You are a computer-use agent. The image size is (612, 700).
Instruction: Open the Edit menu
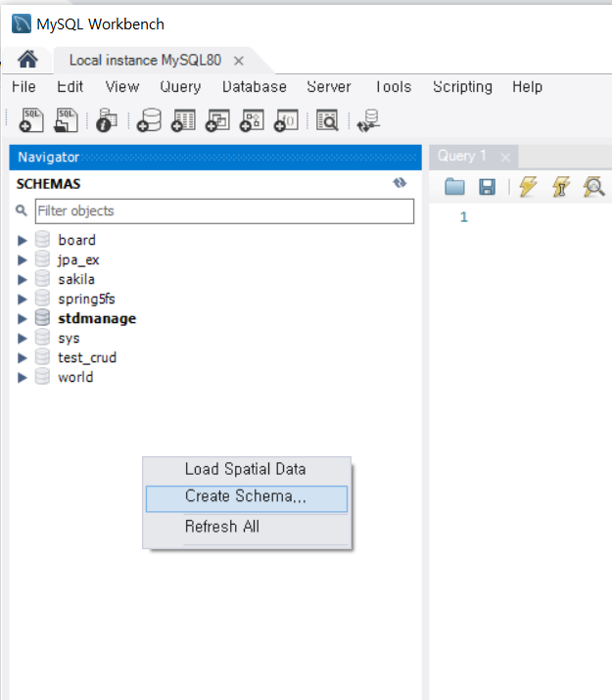(x=70, y=86)
